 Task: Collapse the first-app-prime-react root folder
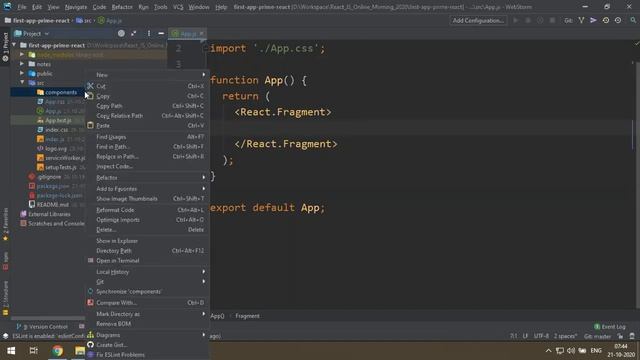point(15,45)
